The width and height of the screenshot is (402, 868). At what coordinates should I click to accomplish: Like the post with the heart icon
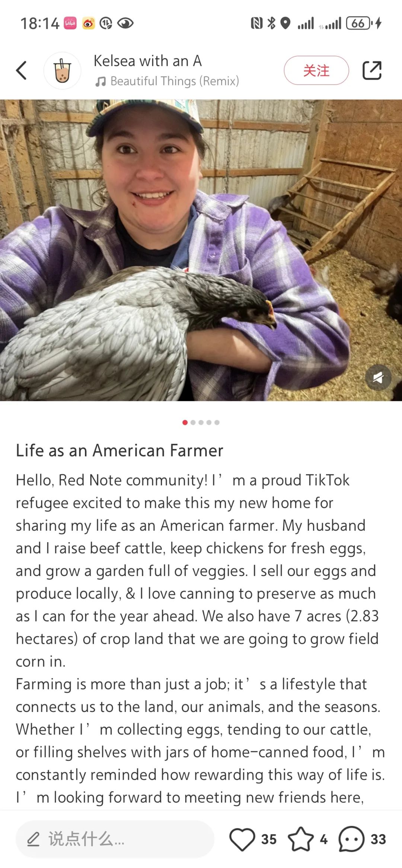click(x=242, y=839)
